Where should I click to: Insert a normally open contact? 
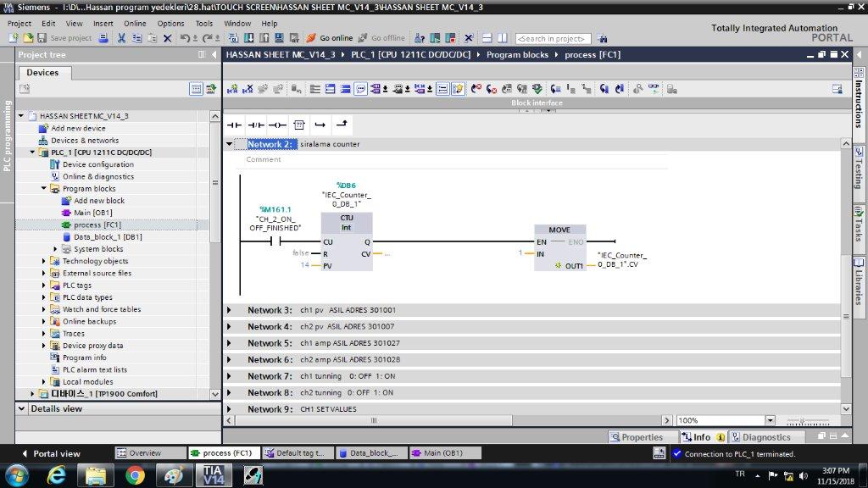pyautogui.click(x=234, y=125)
